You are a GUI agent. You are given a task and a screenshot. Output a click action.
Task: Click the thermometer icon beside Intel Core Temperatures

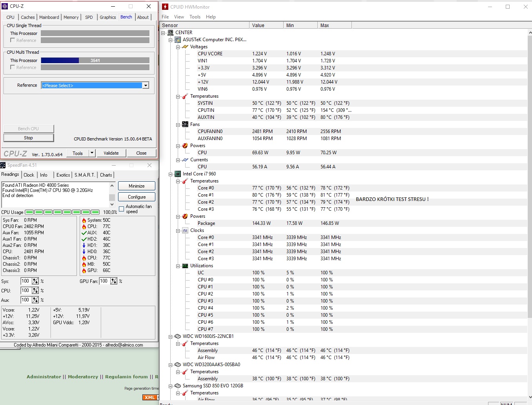(185, 181)
